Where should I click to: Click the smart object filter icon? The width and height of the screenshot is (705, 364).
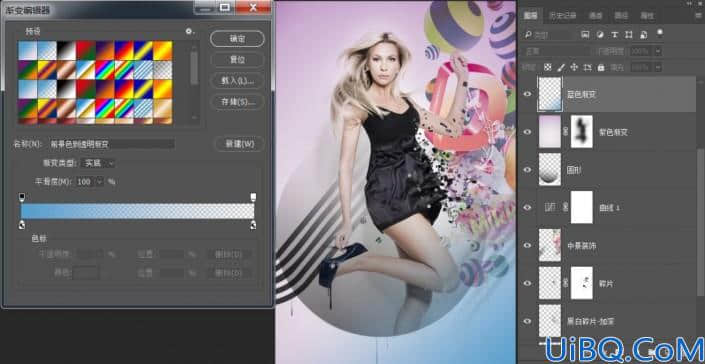pos(643,35)
